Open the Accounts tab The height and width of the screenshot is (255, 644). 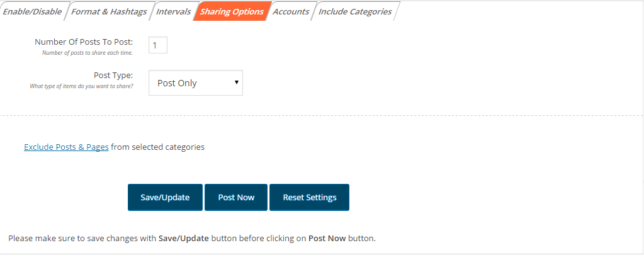(x=291, y=11)
